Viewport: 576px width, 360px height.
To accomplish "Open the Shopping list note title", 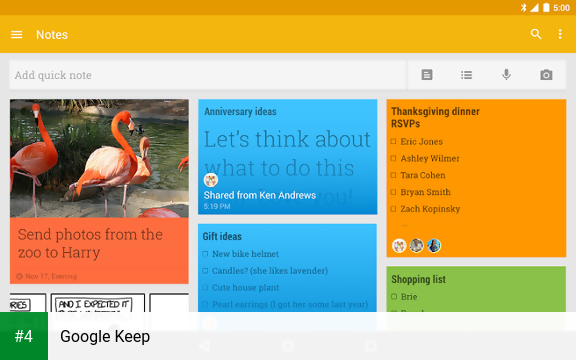I will coord(418,279).
